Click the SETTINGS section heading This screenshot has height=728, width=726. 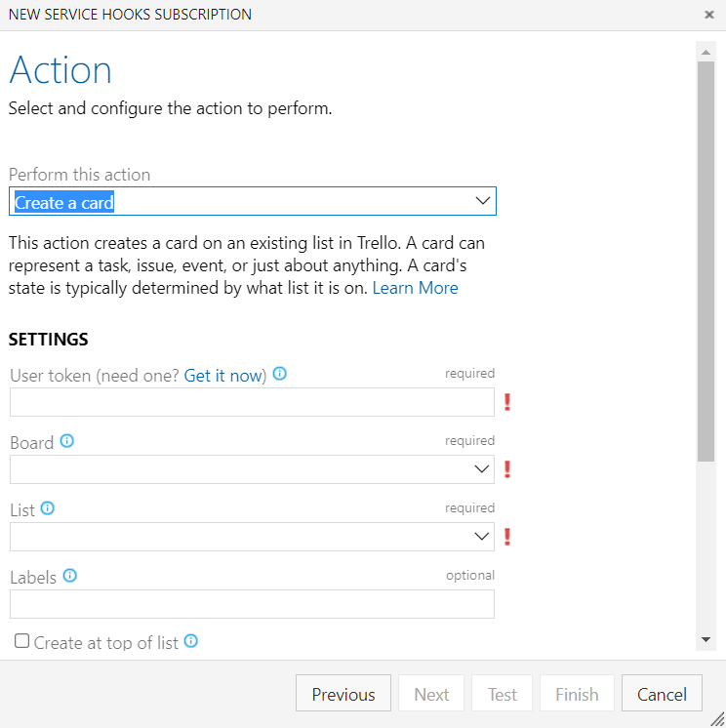coord(48,340)
